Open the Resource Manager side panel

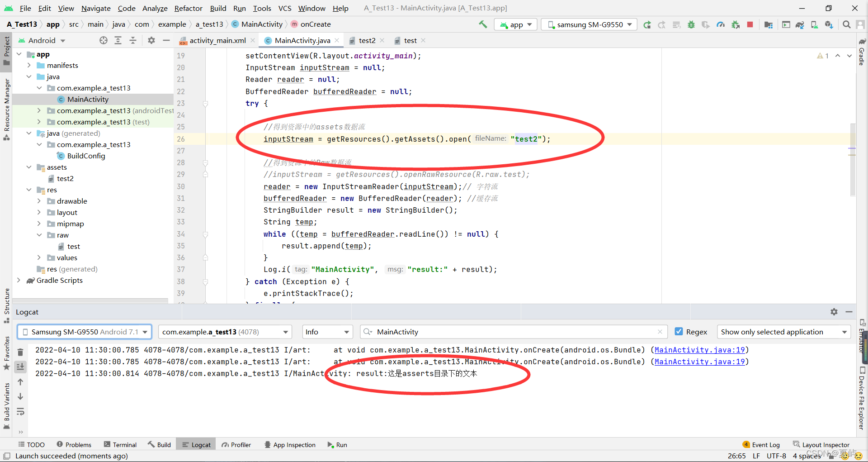point(7,109)
